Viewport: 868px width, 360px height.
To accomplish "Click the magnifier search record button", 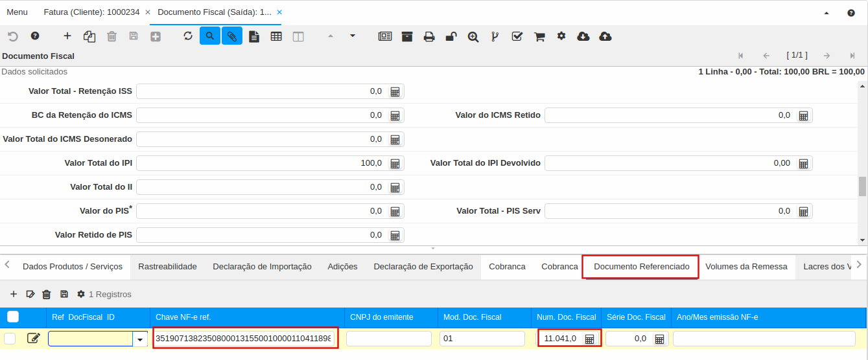I will 210,36.
